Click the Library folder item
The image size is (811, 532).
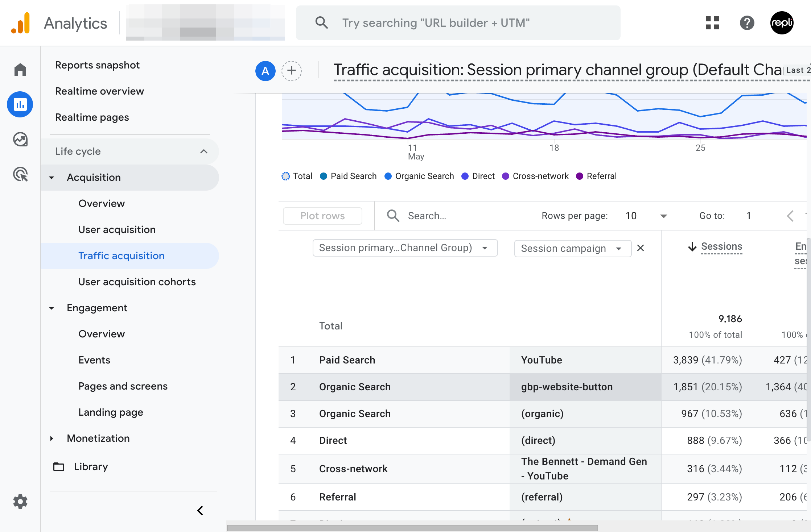(81, 466)
